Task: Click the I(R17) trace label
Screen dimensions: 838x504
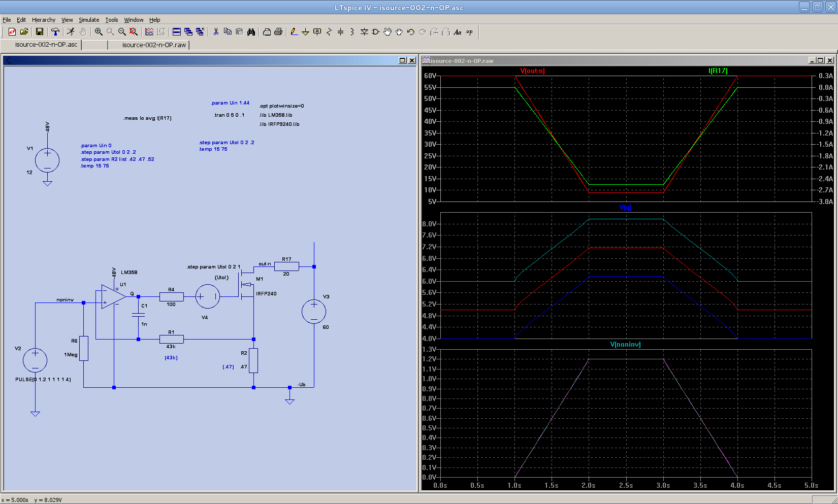Action: click(x=718, y=71)
